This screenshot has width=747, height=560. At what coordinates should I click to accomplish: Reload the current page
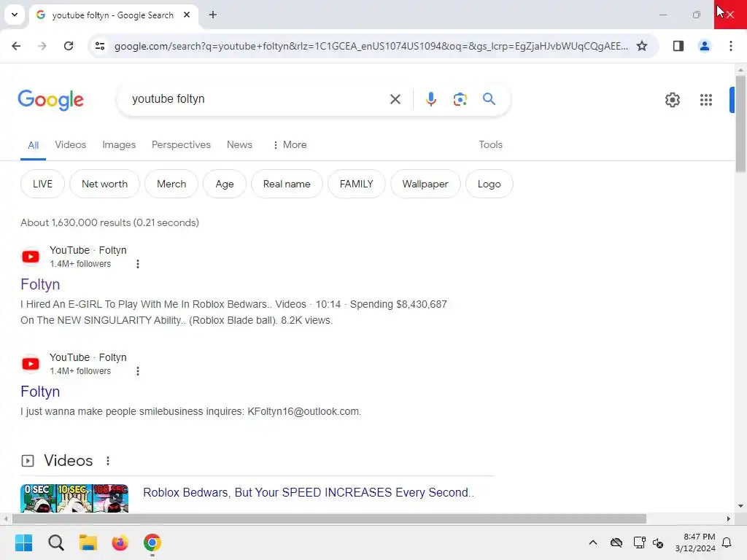(x=69, y=46)
